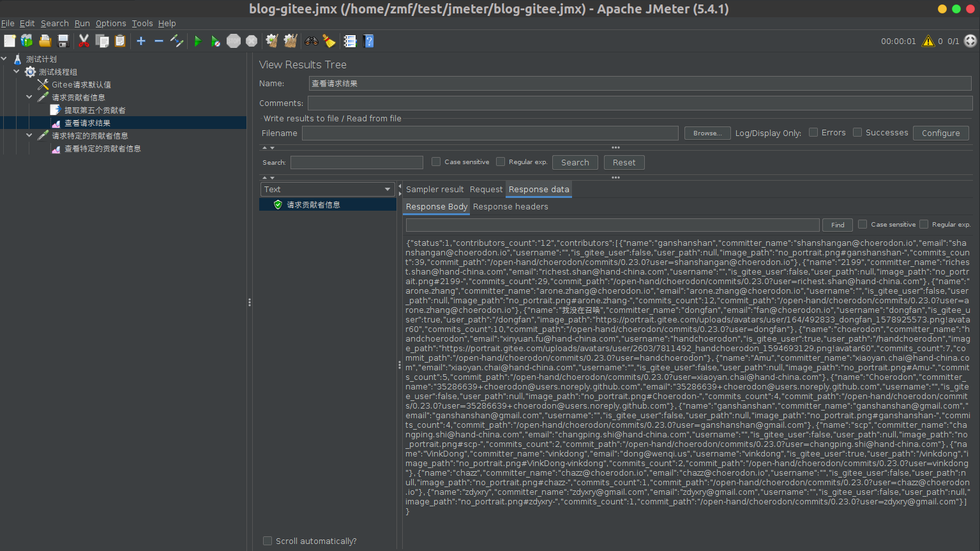Open the Tools menu
Image resolution: width=980 pixels, height=551 pixels.
tap(142, 23)
